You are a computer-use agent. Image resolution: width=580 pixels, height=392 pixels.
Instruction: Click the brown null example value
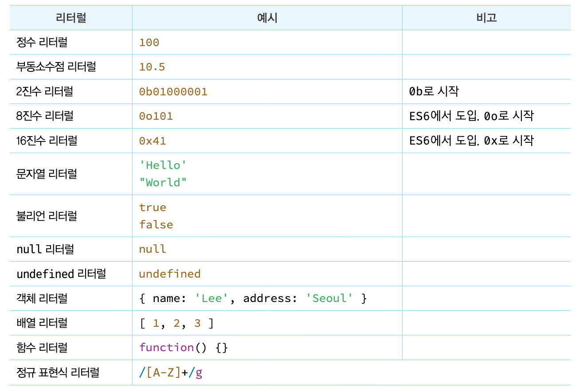(153, 249)
